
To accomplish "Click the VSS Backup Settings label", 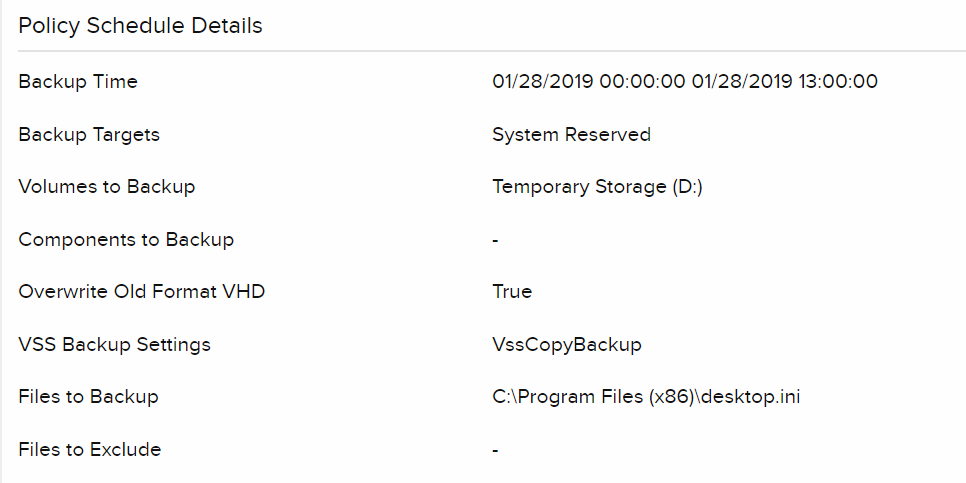I will point(115,345).
